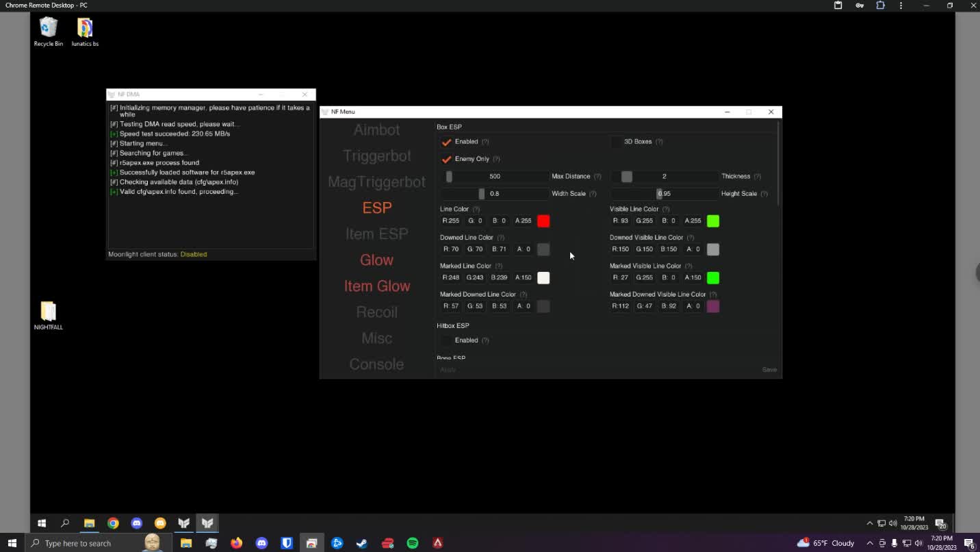This screenshot has height=552, width=980.
Task: Click the 65°F Cloudy weather widget
Action: tap(826, 542)
